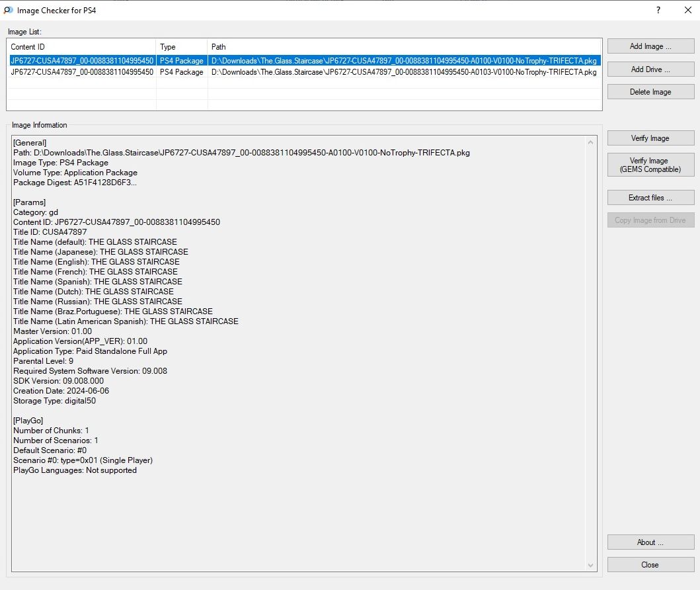Click the Volume Type: Application Package line

75,173
